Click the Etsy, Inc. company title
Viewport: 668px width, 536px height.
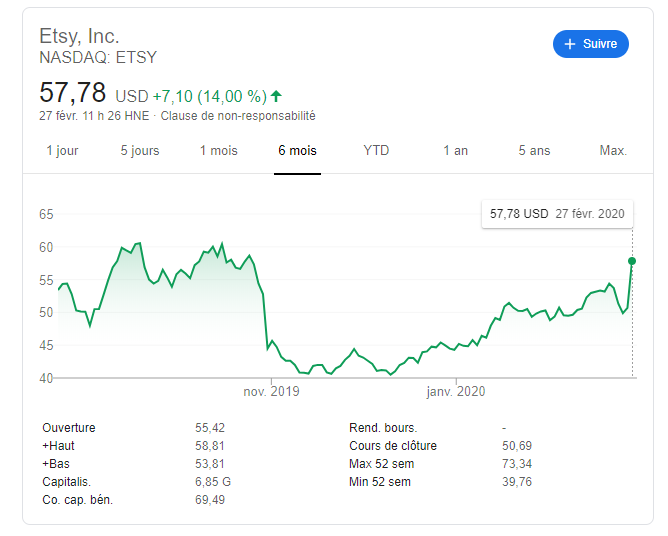79,36
